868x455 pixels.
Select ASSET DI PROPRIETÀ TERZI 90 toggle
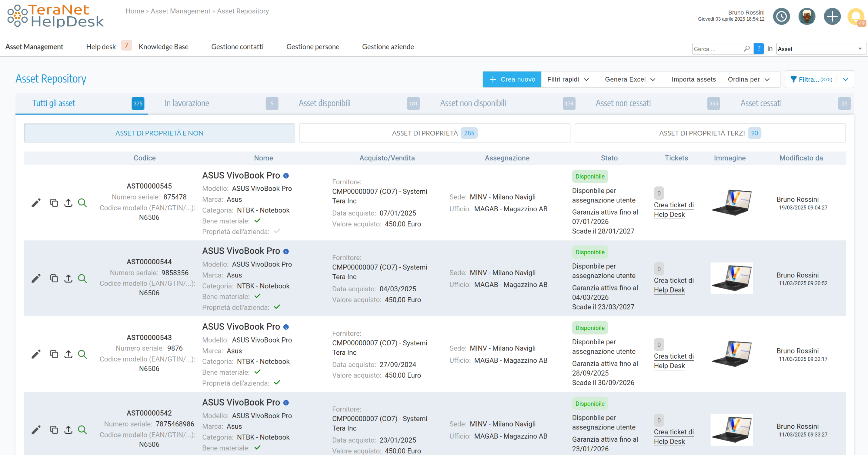(710, 133)
